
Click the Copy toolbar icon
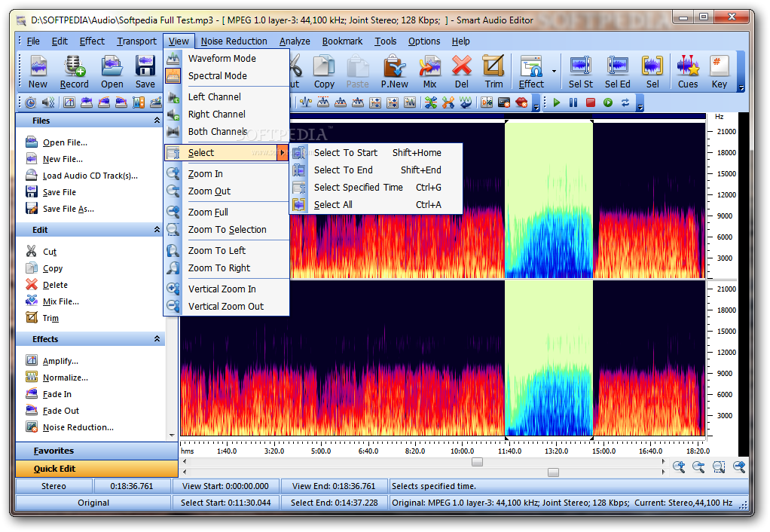click(x=324, y=72)
